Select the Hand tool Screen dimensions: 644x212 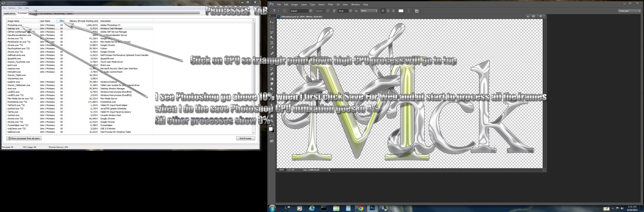coord(272,116)
